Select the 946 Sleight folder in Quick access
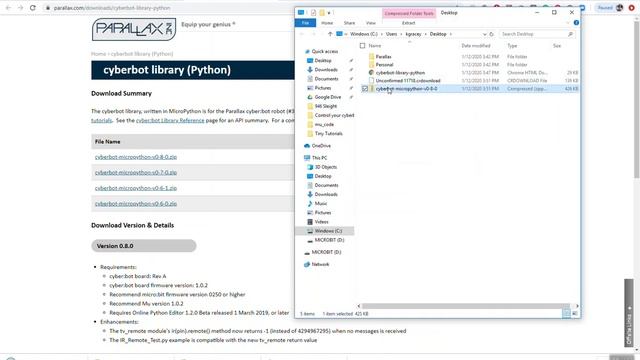Viewport: 640px width, 360px height. tap(326, 106)
